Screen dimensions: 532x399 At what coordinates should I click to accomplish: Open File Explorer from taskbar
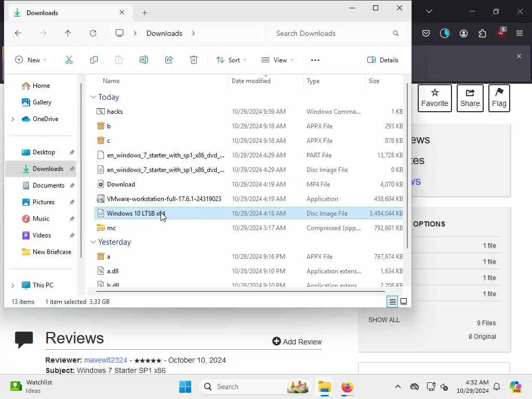coord(324,387)
